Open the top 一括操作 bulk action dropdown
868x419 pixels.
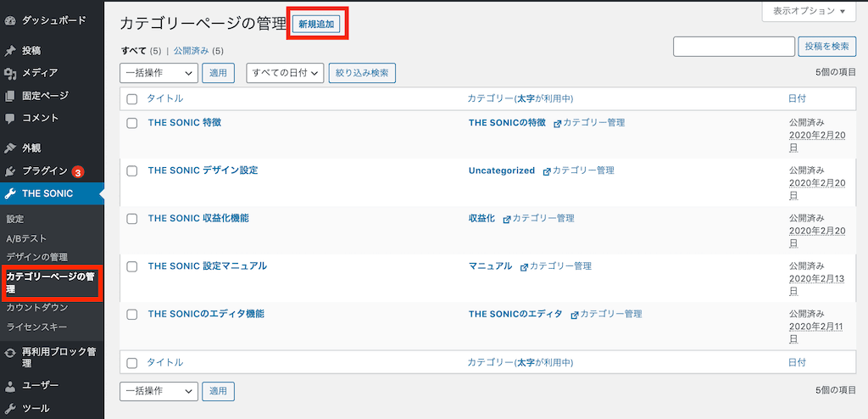[159, 73]
